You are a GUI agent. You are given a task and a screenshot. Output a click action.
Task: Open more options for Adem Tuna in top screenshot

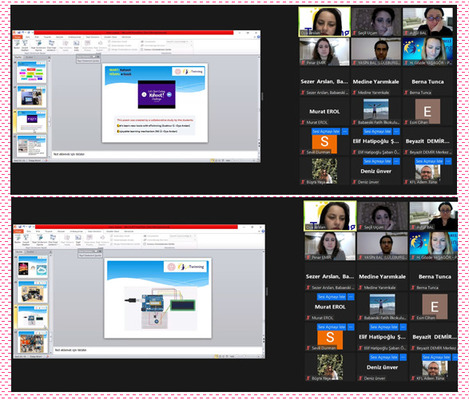click(448, 161)
